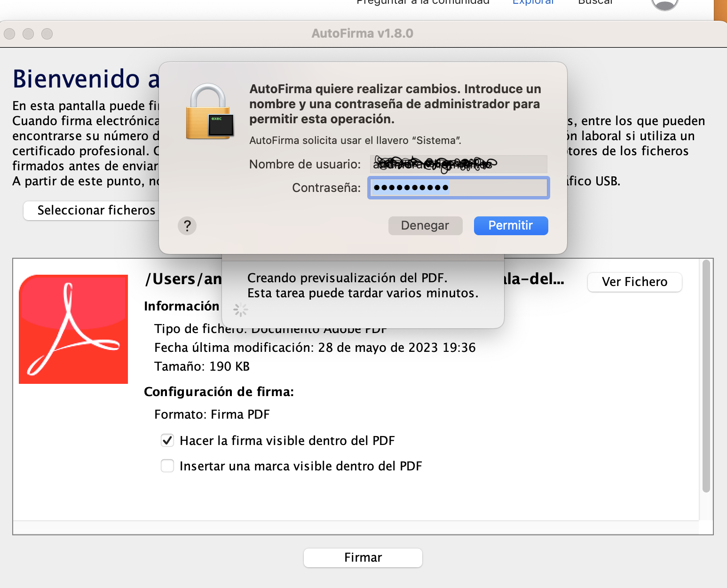Open the file with Ver Fichero
This screenshot has width=727, height=588.
[x=635, y=282]
